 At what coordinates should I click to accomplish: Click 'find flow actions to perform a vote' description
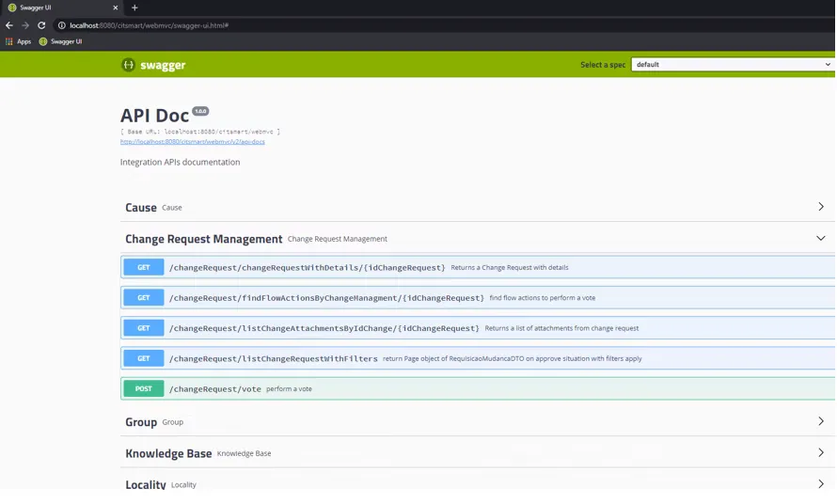click(543, 298)
